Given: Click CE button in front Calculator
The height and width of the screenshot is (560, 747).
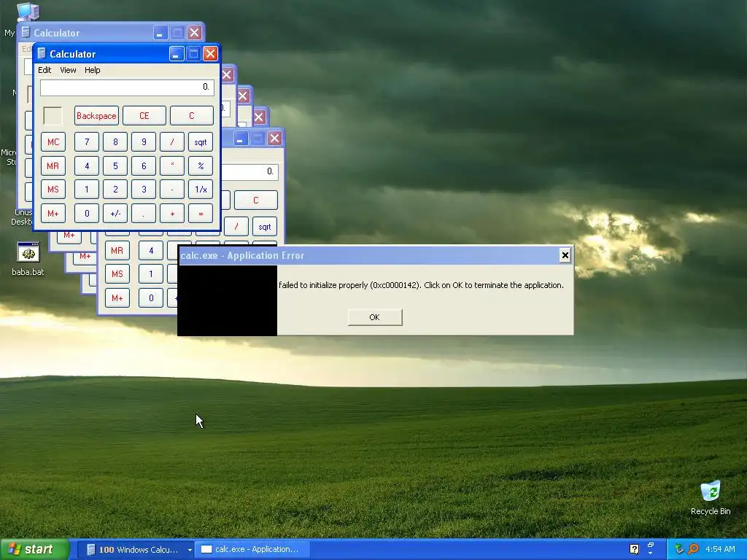Looking at the screenshot, I should click(x=144, y=116).
